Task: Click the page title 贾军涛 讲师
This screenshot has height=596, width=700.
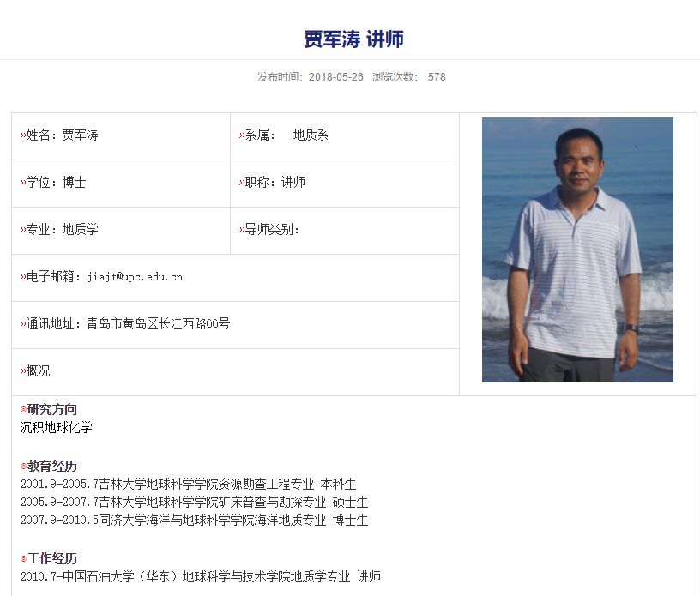Action: point(353,39)
